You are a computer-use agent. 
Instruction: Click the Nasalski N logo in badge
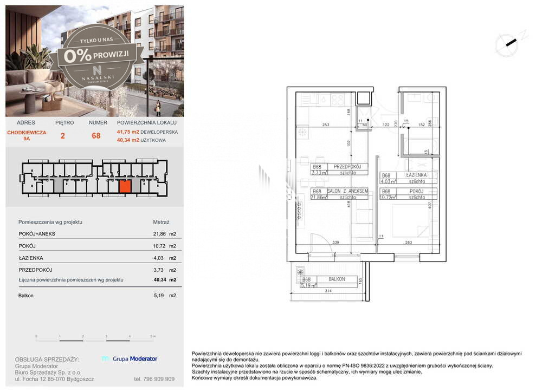97,69
